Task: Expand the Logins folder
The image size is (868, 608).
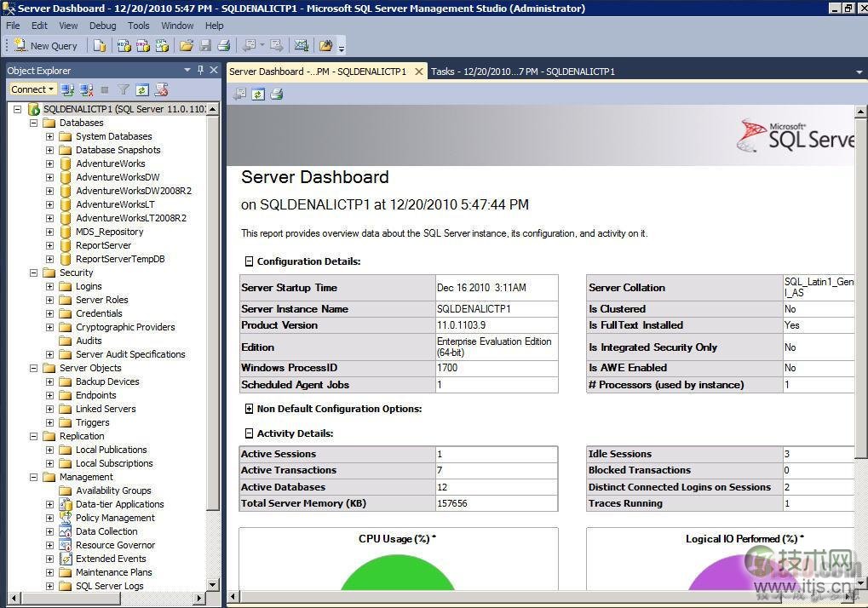Action: coord(49,287)
